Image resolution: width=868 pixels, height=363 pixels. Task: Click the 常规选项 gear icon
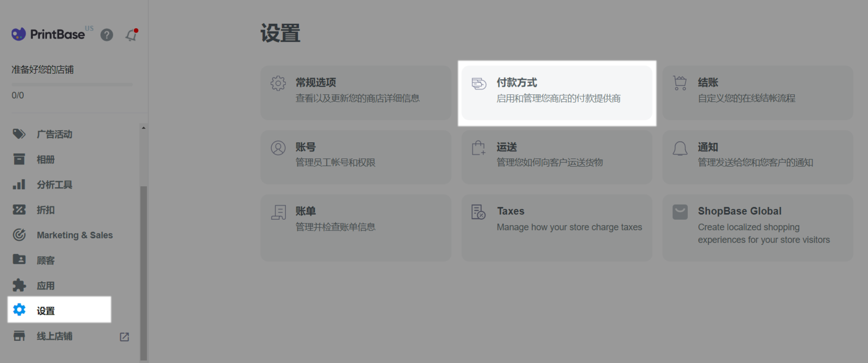click(x=278, y=83)
